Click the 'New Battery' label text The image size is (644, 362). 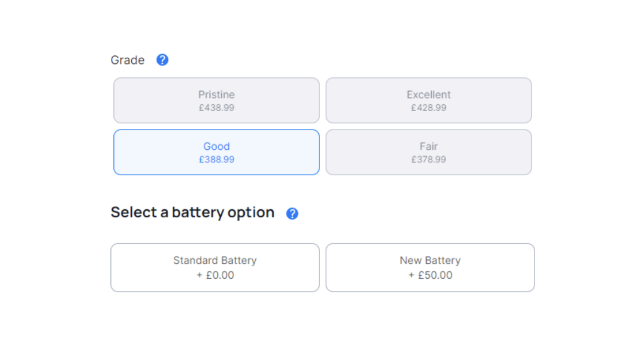pyautogui.click(x=430, y=260)
